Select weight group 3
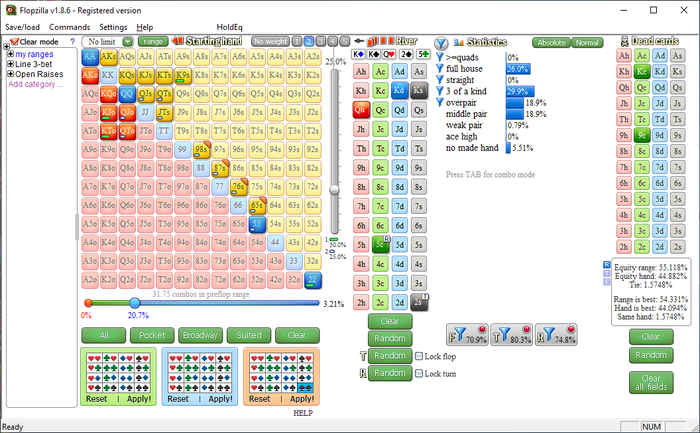The height and width of the screenshot is (433, 700). 321,42
